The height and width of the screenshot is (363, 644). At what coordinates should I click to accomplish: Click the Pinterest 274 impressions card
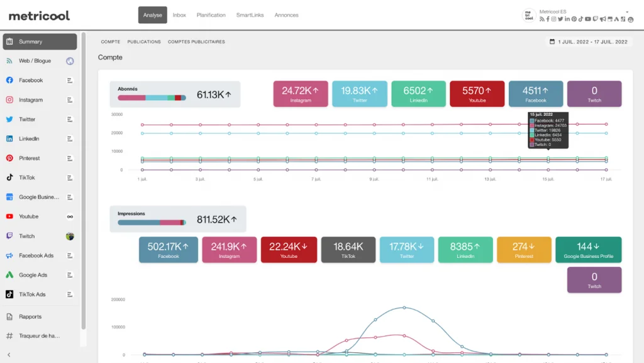click(x=524, y=250)
